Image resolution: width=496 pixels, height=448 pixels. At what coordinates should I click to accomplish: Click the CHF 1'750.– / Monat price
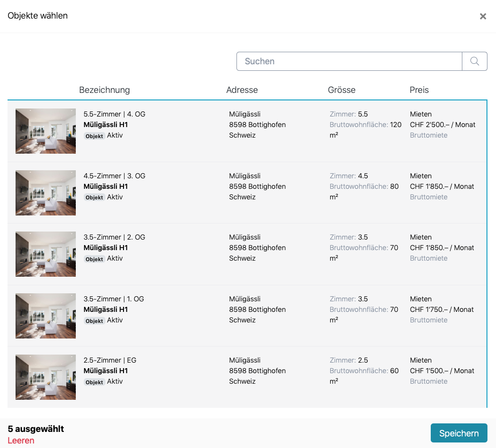point(442,309)
